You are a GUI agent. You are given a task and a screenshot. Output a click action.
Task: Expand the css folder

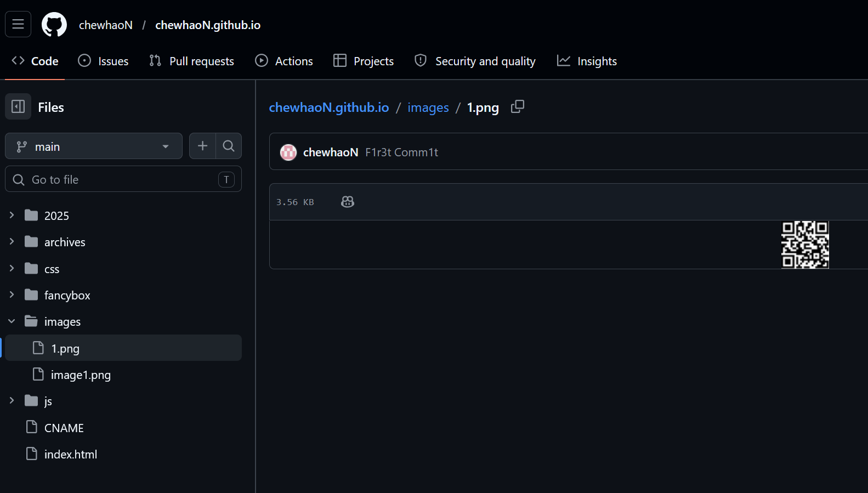(12, 268)
